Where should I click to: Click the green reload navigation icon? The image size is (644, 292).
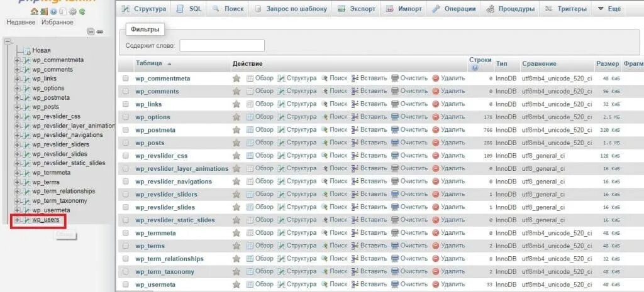pyautogui.click(x=82, y=11)
